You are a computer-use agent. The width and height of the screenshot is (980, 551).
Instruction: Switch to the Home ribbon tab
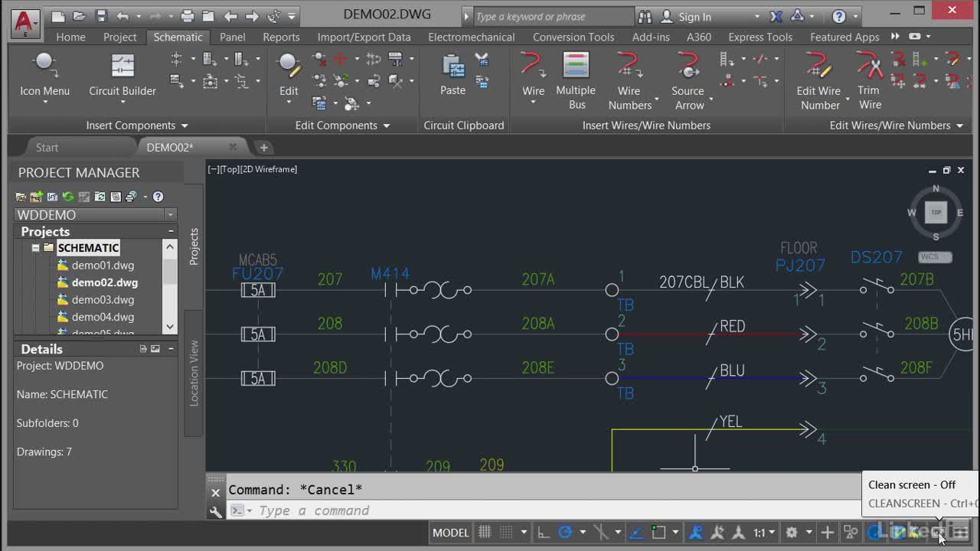(70, 37)
